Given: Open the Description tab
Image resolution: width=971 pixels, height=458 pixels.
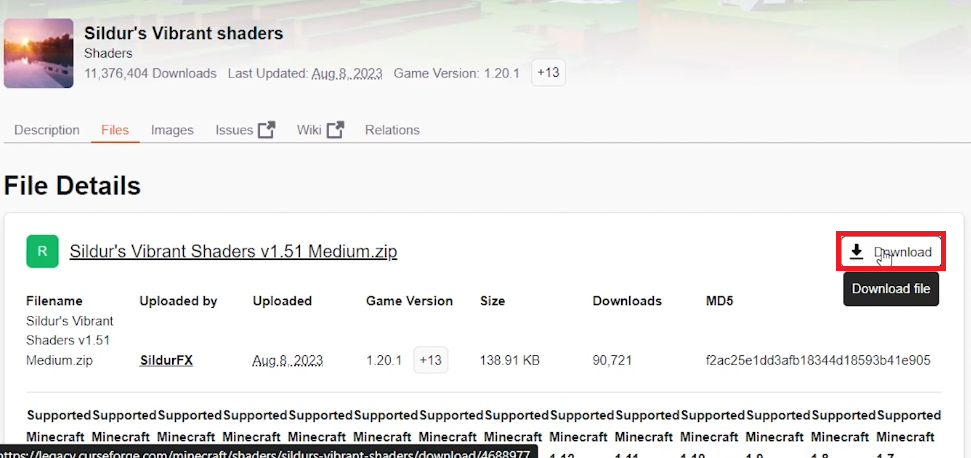Looking at the screenshot, I should 47,130.
